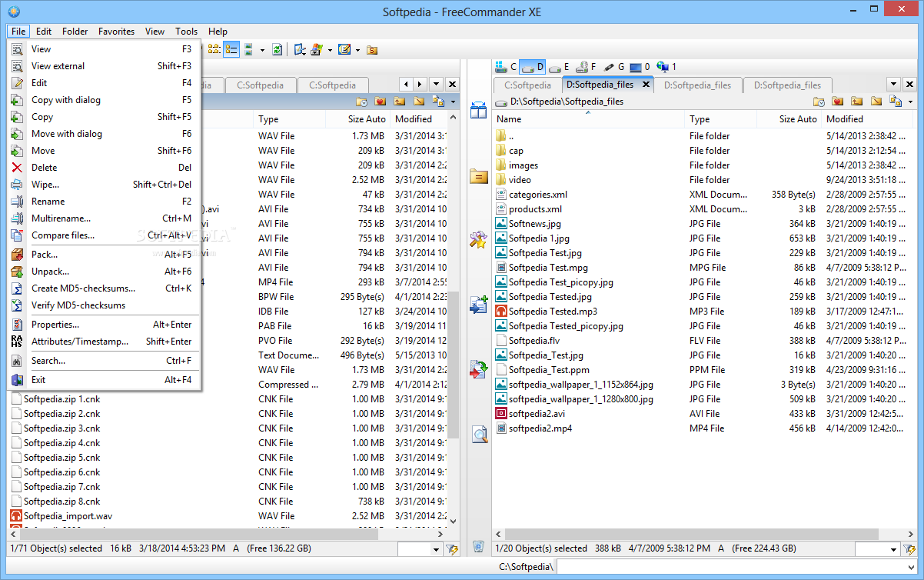Screen dimensions: 924x580
Task: Close the active D:Softpedia_files tab
Action: click(646, 85)
